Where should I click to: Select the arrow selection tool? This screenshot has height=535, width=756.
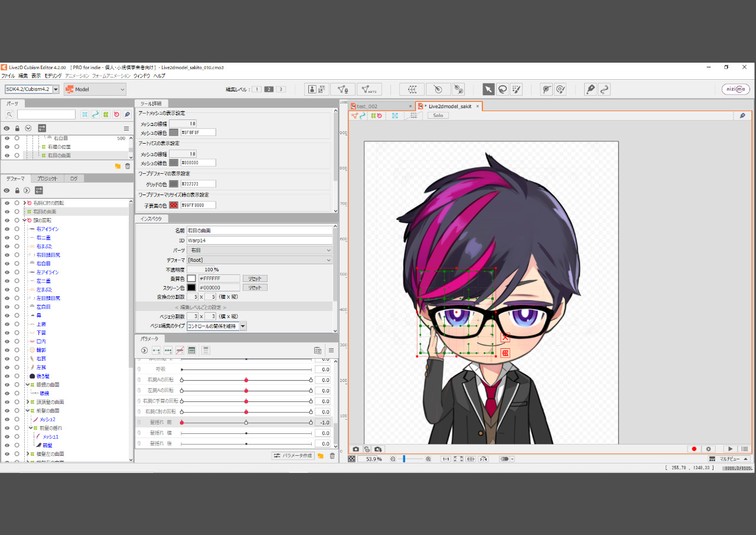488,89
